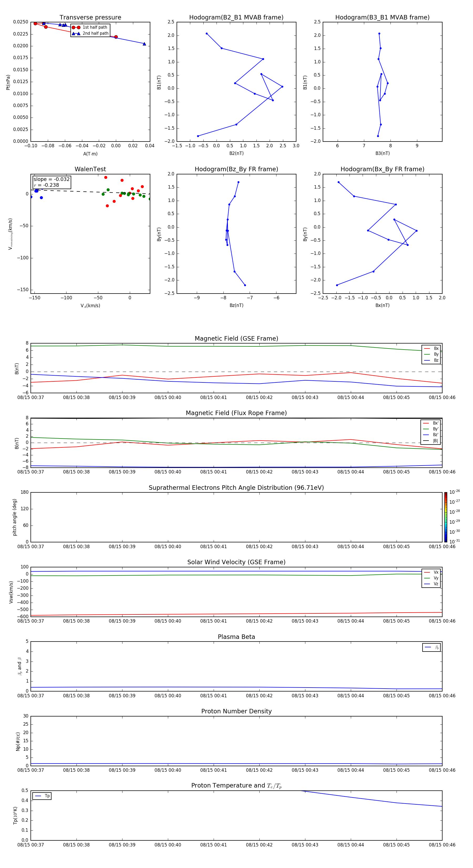Click the Bz' legend entry in Flux Rope plot
473x868 pixels.
[x=431, y=435]
